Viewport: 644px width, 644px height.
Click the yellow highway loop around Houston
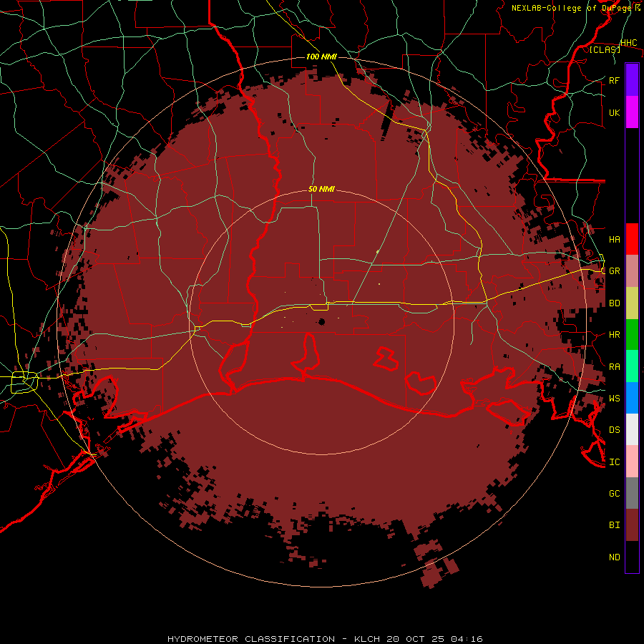24,382
